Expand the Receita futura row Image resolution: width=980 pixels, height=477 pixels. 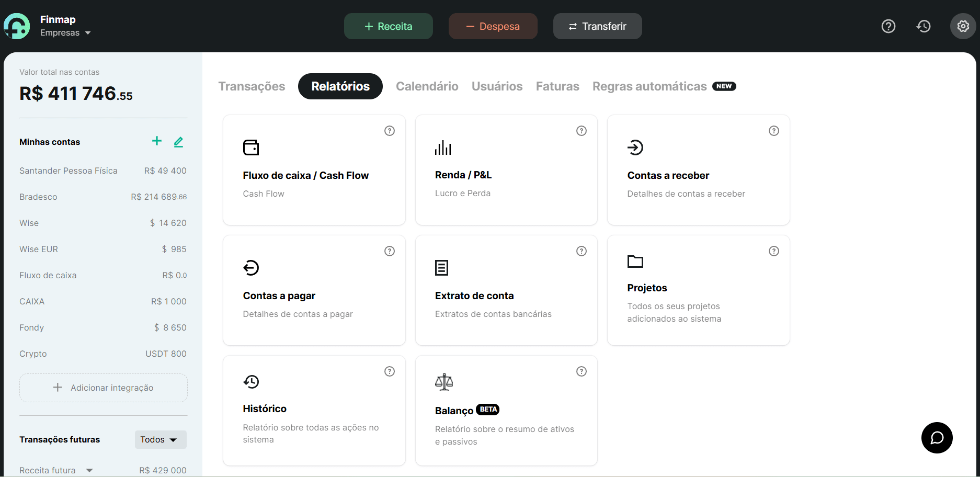pyautogui.click(x=89, y=470)
